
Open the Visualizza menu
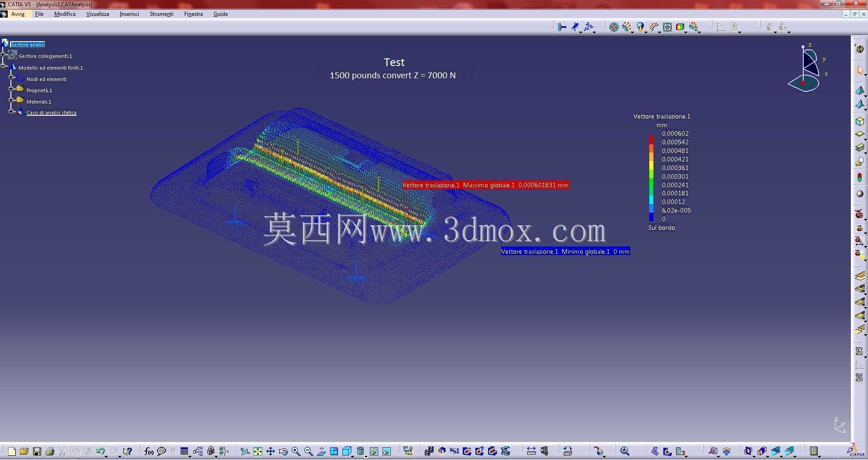(97, 14)
